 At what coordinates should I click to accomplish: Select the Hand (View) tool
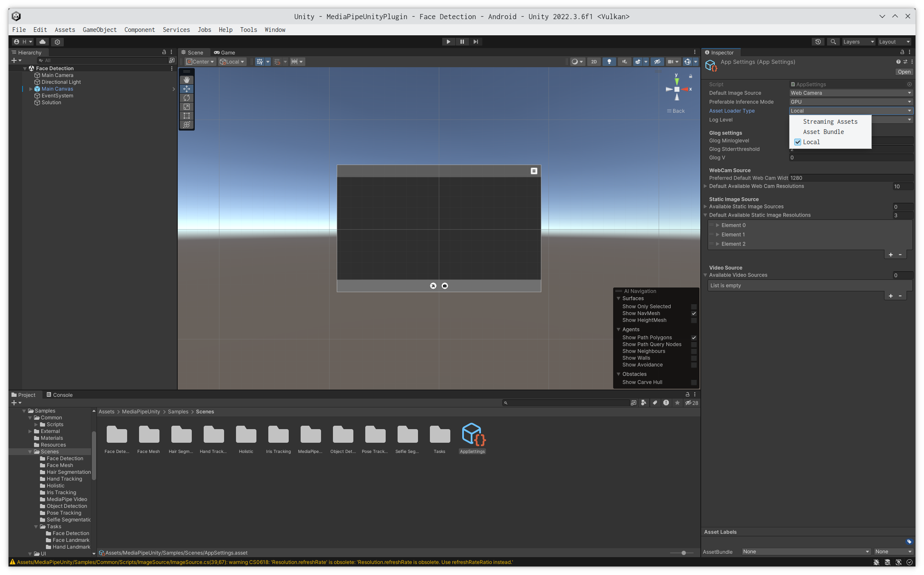[x=187, y=80]
